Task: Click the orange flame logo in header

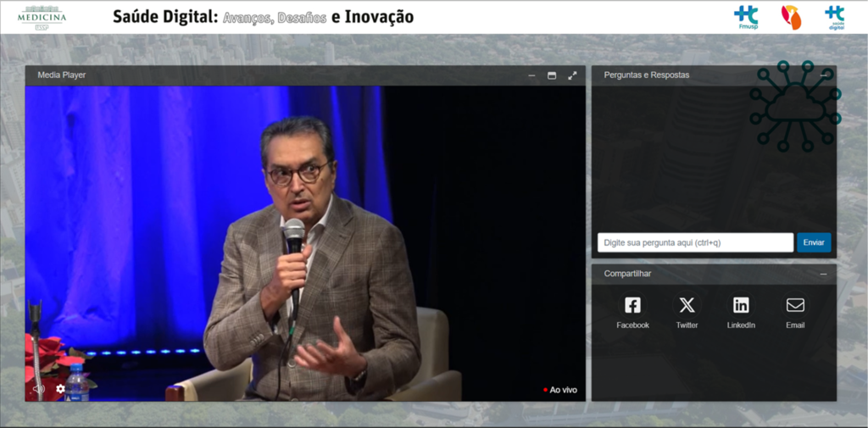Action: pos(791,17)
